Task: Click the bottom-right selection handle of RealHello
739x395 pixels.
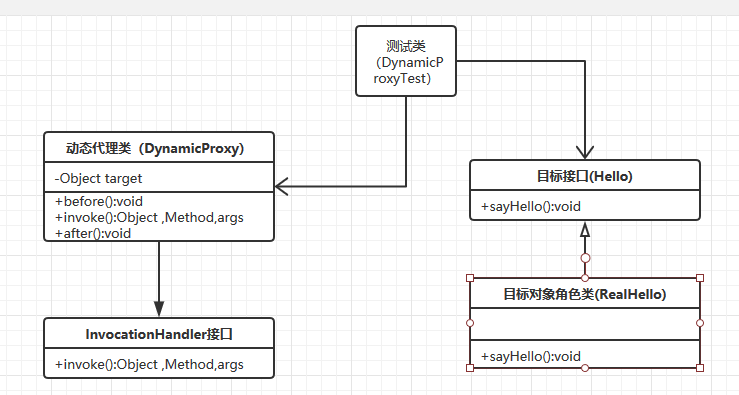Action: (700, 368)
